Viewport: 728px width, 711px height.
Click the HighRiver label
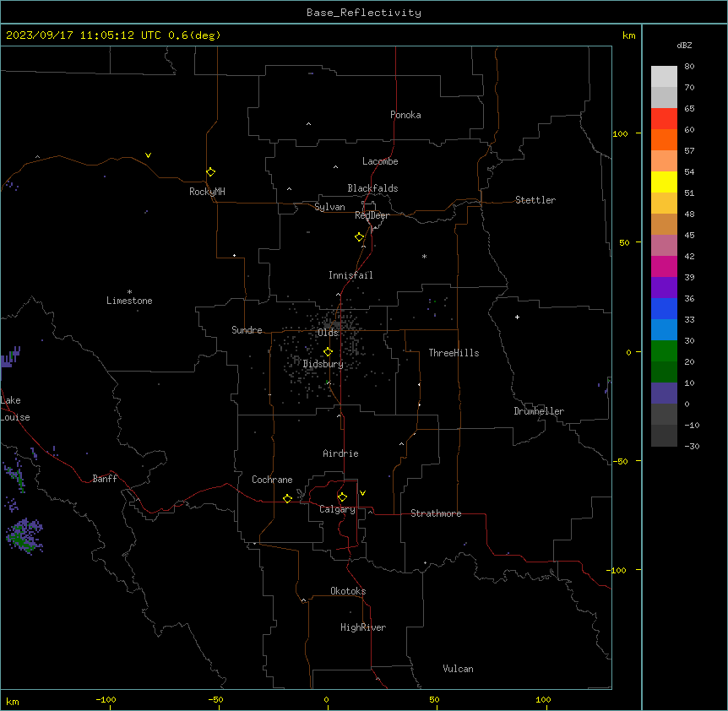click(x=363, y=627)
